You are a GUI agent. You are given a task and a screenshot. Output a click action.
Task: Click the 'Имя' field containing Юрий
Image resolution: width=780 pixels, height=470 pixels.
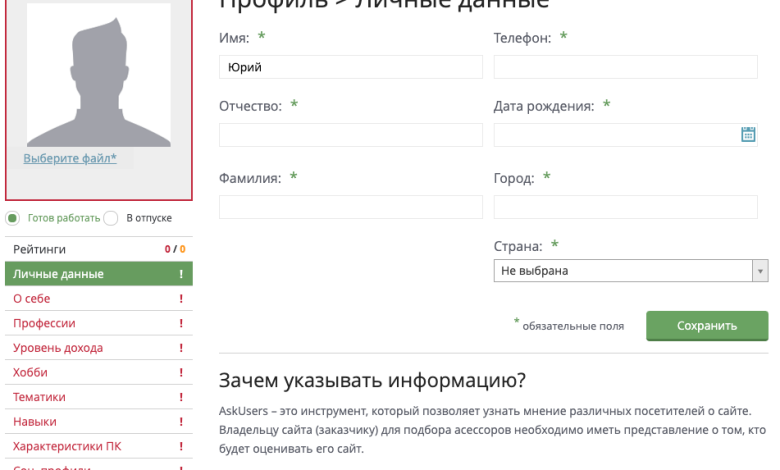click(350, 67)
